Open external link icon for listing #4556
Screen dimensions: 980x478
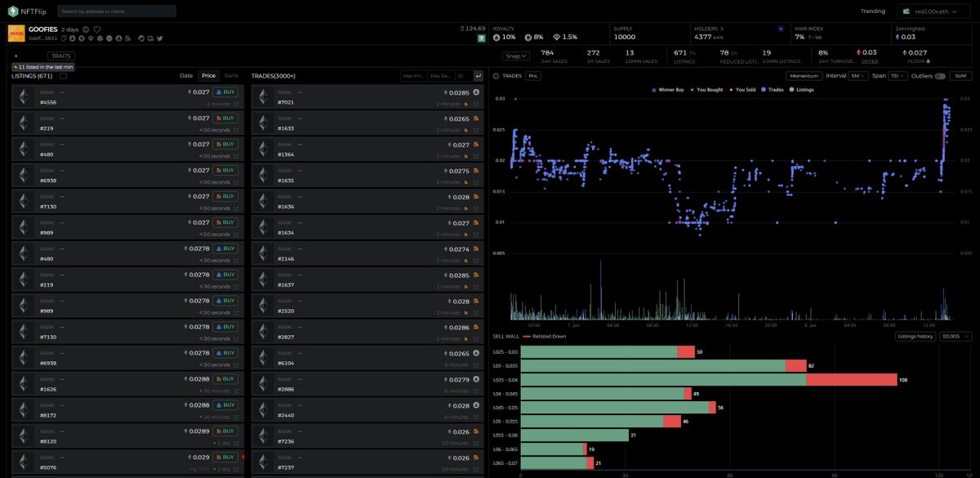click(237, 104)
